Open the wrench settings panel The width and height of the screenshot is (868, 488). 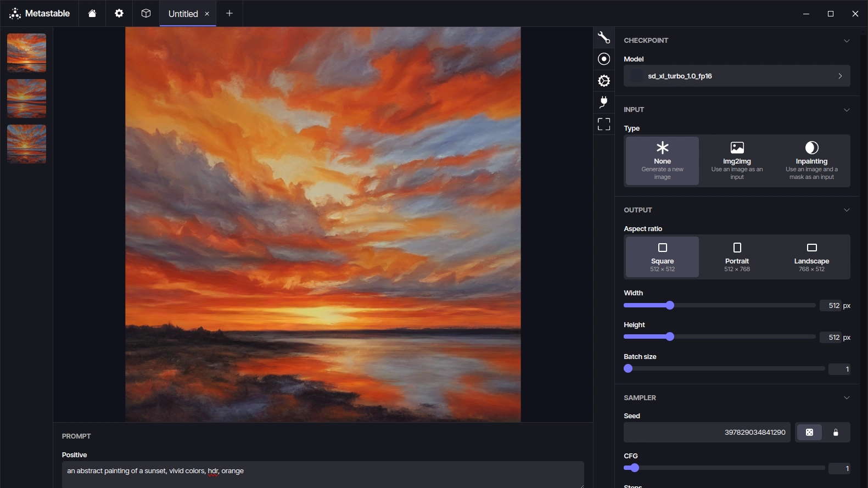[x=604, y=37]
